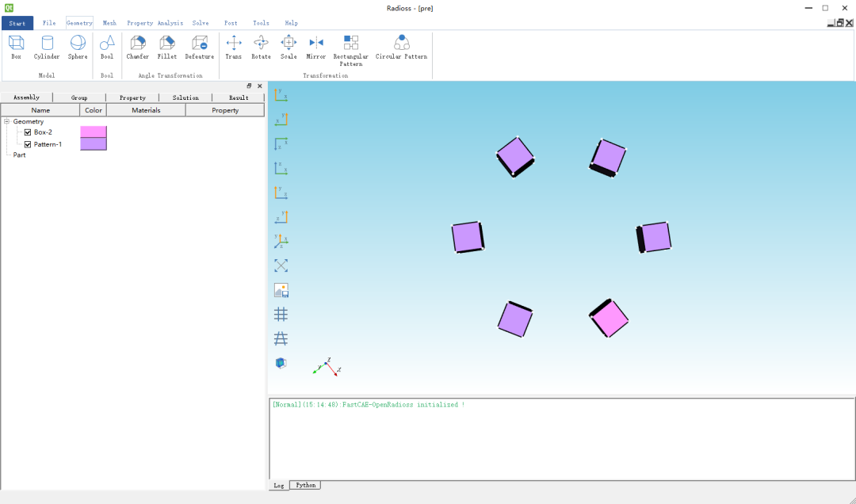Toggle the Box-2 checkbox
This screenshot has width=856, height=504.
28,132
